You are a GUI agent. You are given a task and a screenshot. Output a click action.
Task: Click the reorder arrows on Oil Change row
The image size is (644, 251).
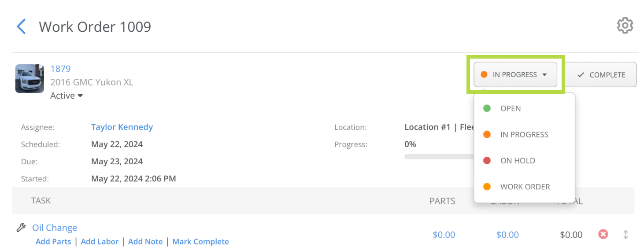[625, 235]
